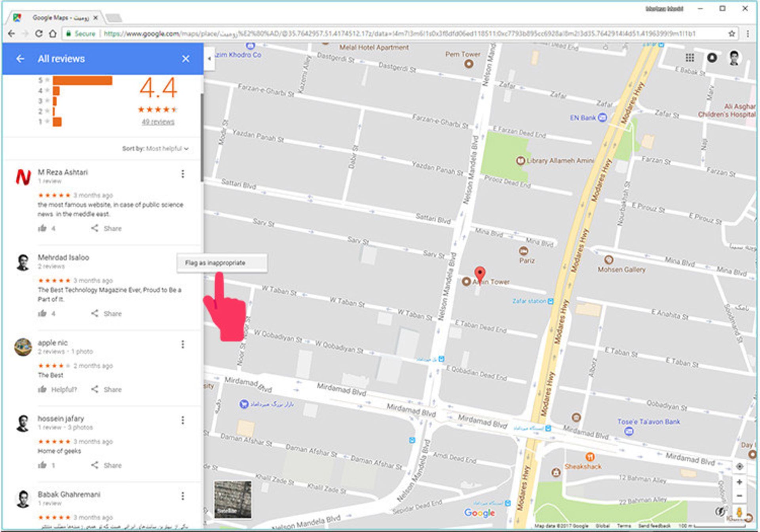Viewport: 760px width, 532px height.
Task: Open Sort by Most helpful dropdown
Action: [x=155, y=149]
